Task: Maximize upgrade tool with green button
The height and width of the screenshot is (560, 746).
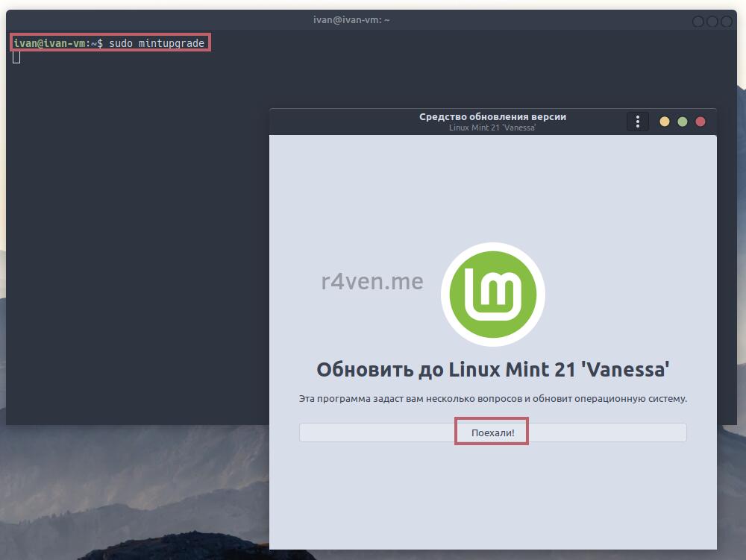Action: 682,122
